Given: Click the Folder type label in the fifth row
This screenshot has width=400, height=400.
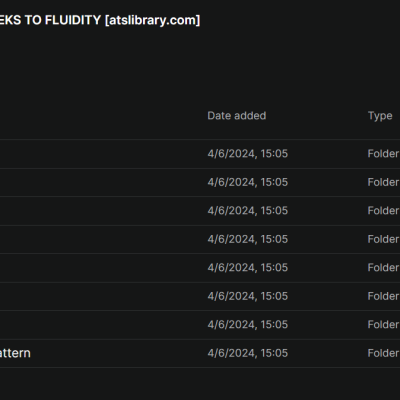Looking at the screenshot, I should pyautogui.click(x=383, y=268).
